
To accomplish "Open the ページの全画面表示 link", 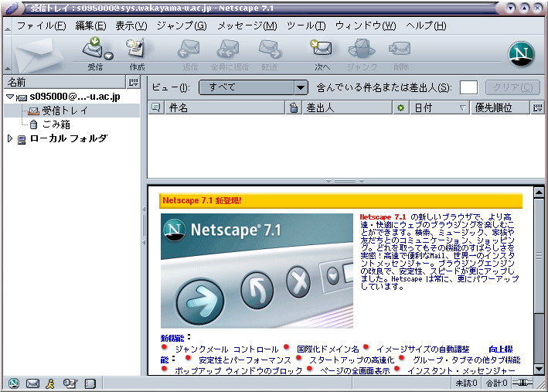I will (355, 370).
